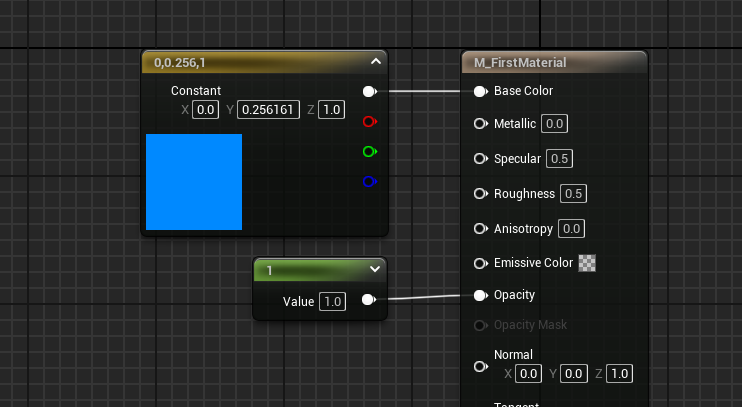Edit the Constant X value field
The image size is (742, 407).
pos(205,110)
